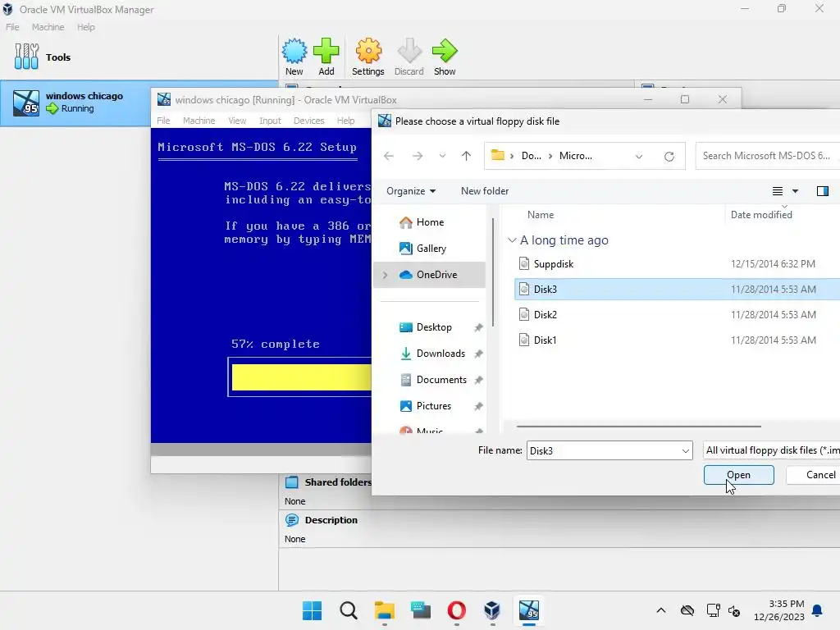Select OneDrive in the navigation pane
Image resolution: width=840 pixels, height=630 pixels.
point(429,274)
